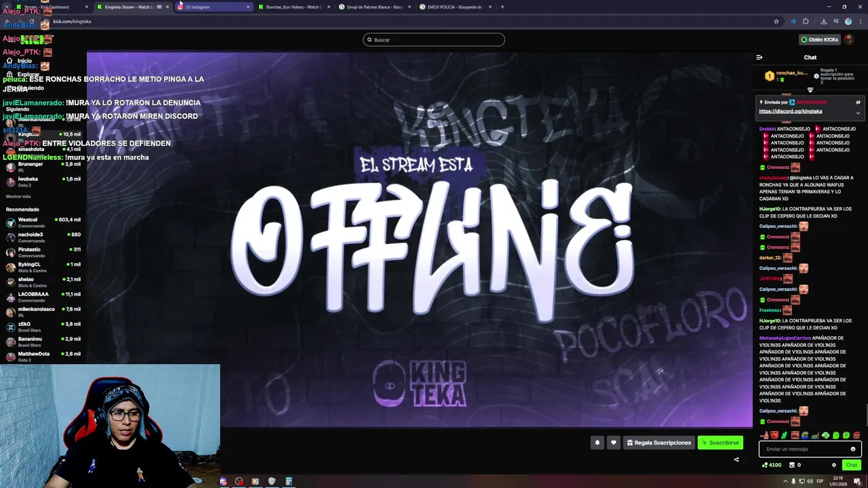This screenshot has height=488, width=868.
Task: Click ESP language indicator in taskbar
Action: tap(819, 481)
